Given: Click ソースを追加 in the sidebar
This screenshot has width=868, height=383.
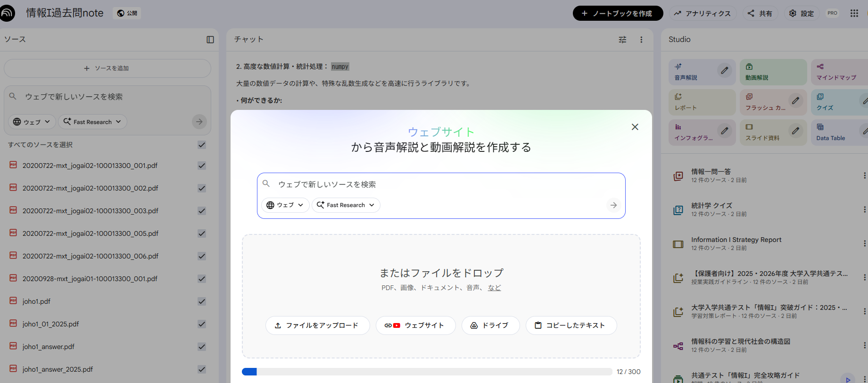Looking at the screenshot, I should 107,68.
